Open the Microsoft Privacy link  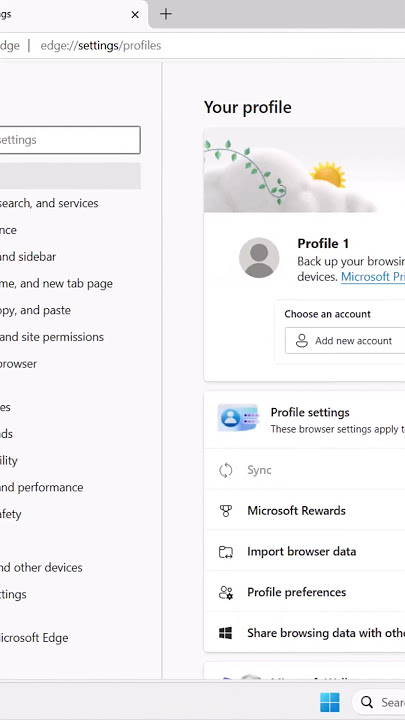point(372,277)
